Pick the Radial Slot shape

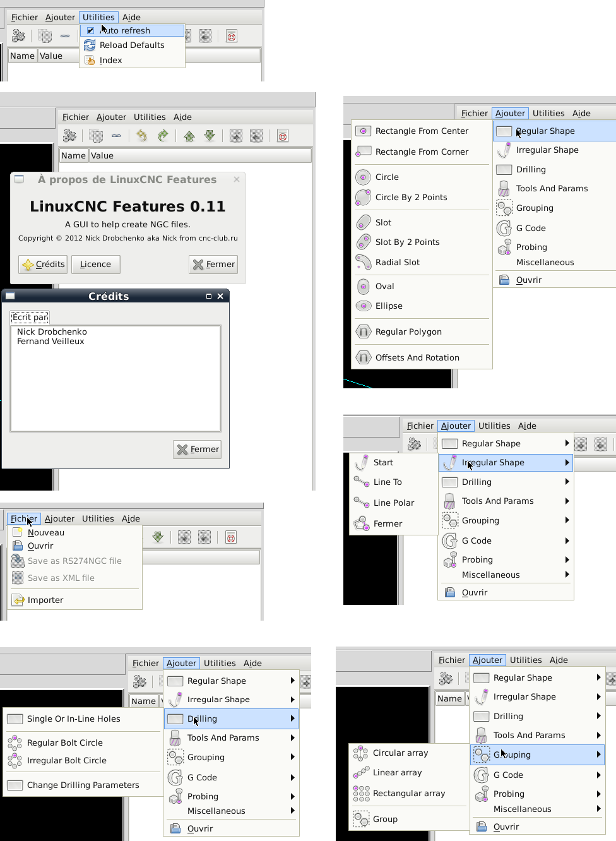[397, 263]
